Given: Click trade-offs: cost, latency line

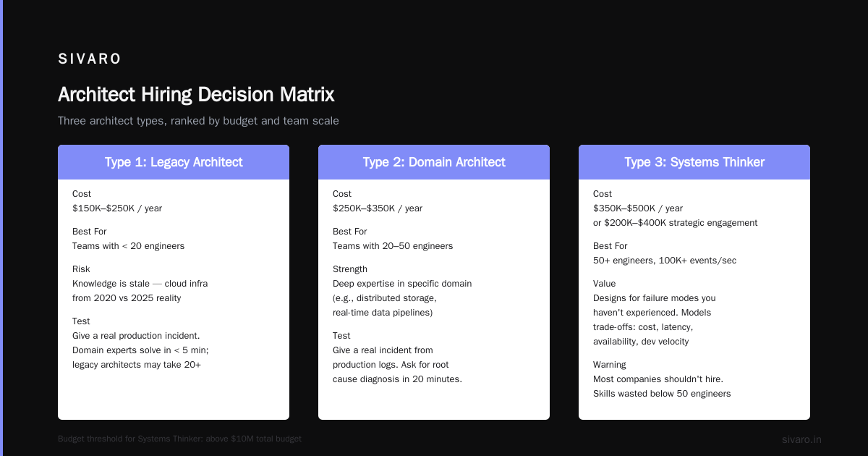Looking at the screenshot, I should click(643, 327).
